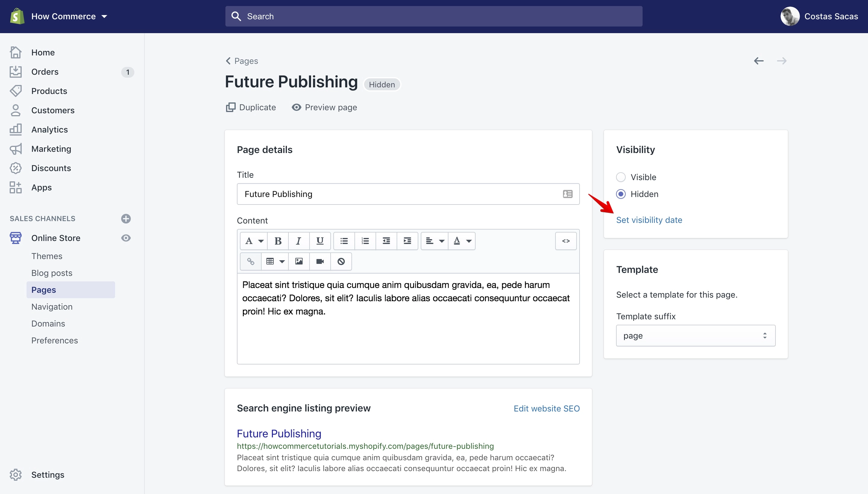Click the Insert link icon

coord(250,261)
